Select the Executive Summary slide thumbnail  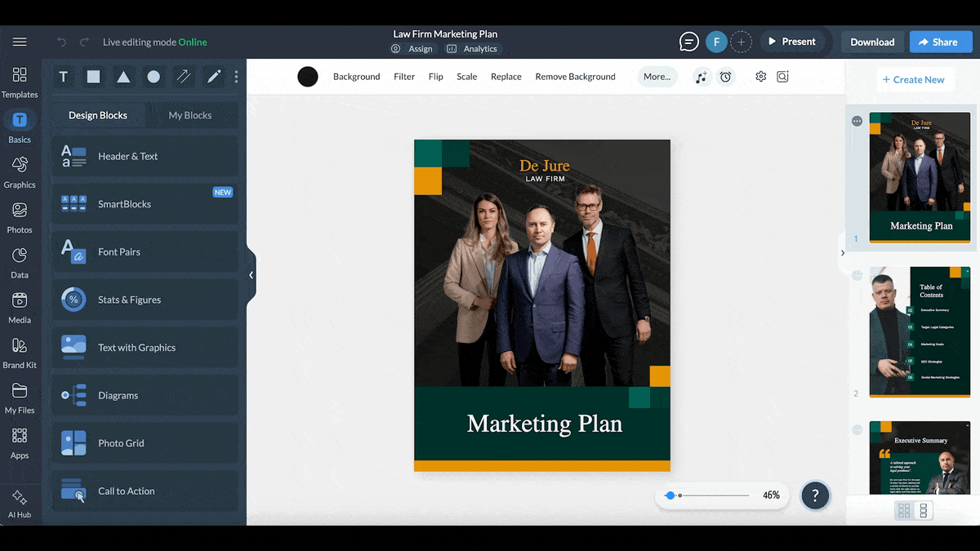[x=920, y=457]
